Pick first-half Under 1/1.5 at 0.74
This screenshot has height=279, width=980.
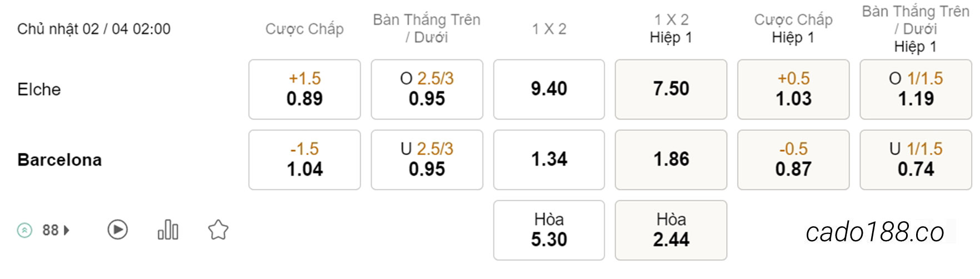(916, 160)
